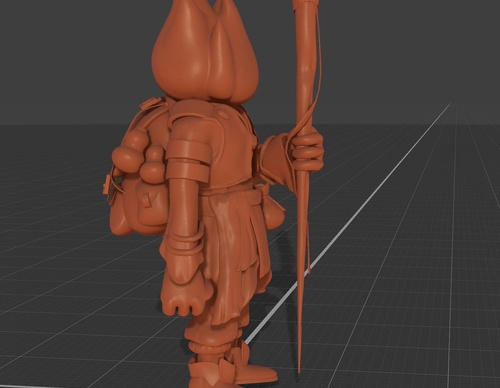Select the long staff shaft
Screen dimensions: 500x388
pyautogui.click(x=303, y=187)
